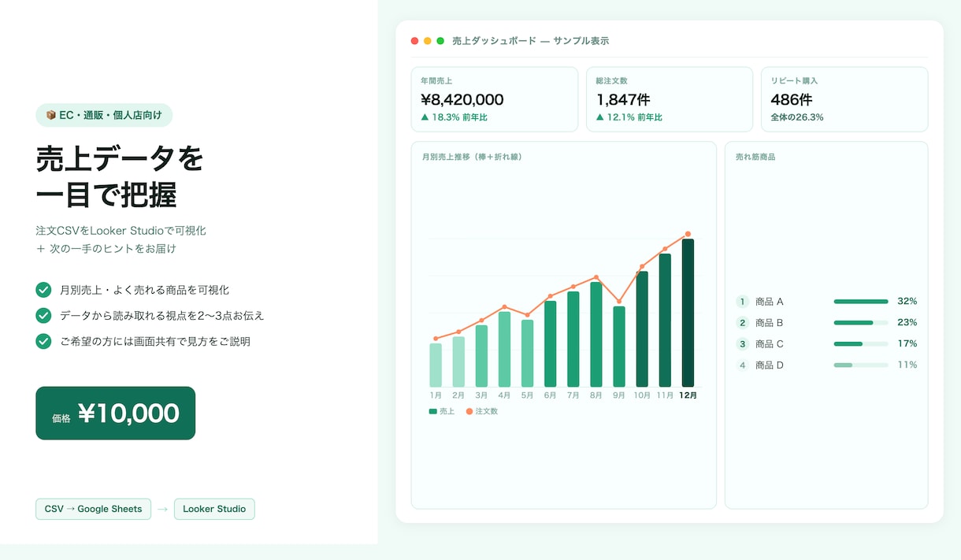Click the checkmark icon beside 月別売上・よく売れる商品を可視化
961x560 pixels.
click(x=43, y=290)
